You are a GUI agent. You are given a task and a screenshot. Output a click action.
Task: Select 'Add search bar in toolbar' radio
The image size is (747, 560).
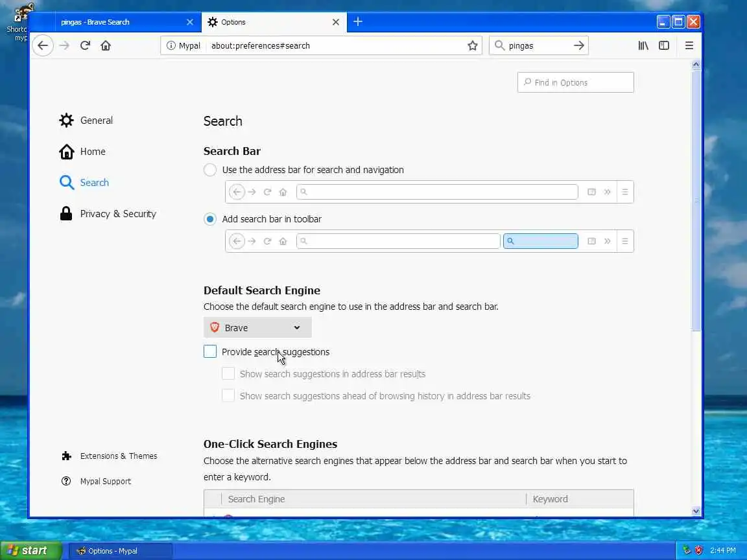point(209,219)
